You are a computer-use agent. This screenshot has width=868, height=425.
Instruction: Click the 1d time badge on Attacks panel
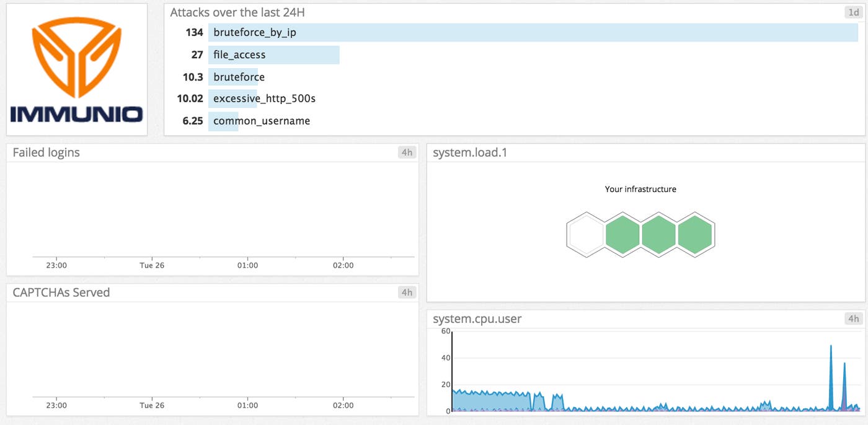click(852, 12)
